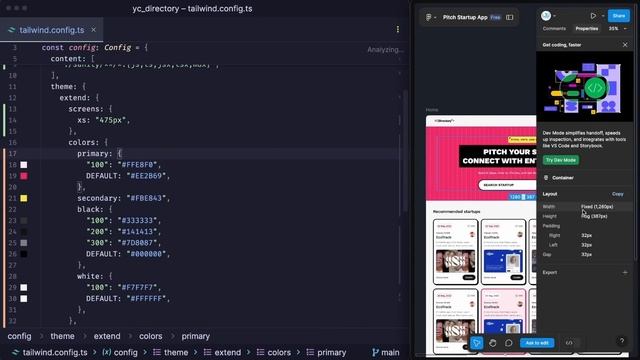Image resolution: width=640 pixels, height=360 pixels.
Task: Click the tailwind.config.ts tab file icon
Action: point(12,30)
